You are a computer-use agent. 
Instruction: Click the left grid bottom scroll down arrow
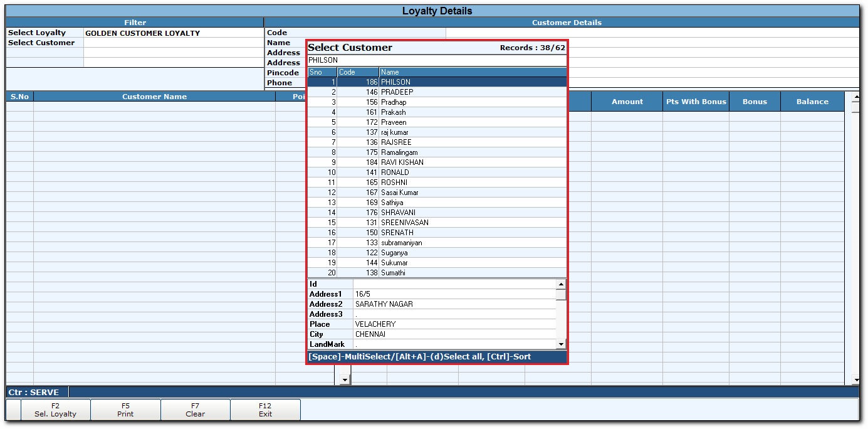tap(344, 380)
